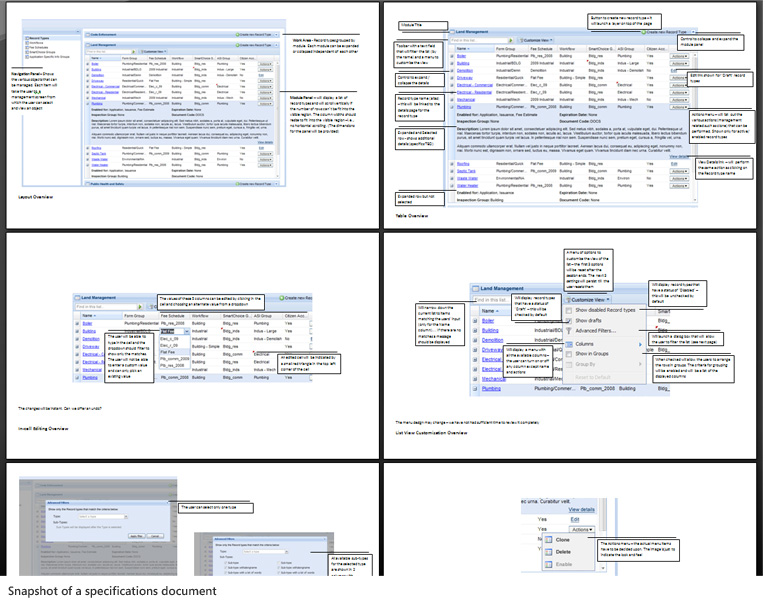
Task: Open Customize View dropdown on List View Customization page
Action: click(x=587, y=300)
